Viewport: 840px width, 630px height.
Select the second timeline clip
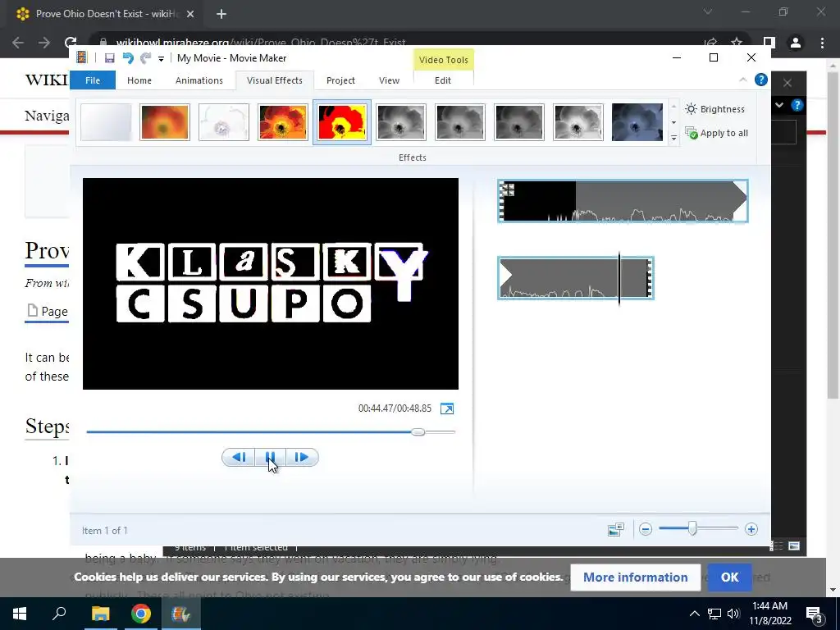click(575, 278)
